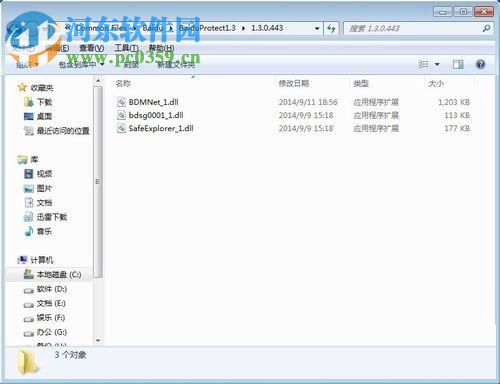
Task: Open the view options dropdown arrow
Action: click(x=437, y=64)
